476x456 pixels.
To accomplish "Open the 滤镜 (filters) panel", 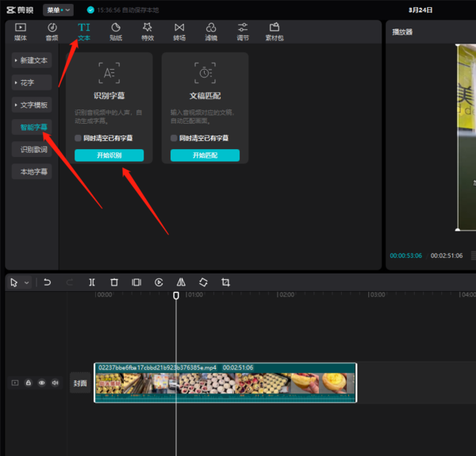I will 211,31.
